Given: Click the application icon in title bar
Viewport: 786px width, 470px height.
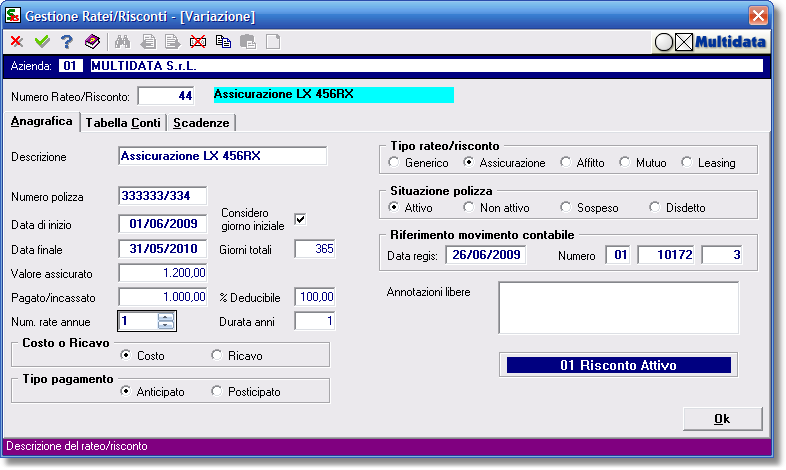Looking at the screenshot, I should pyautogui.click(x=13, y=15).
